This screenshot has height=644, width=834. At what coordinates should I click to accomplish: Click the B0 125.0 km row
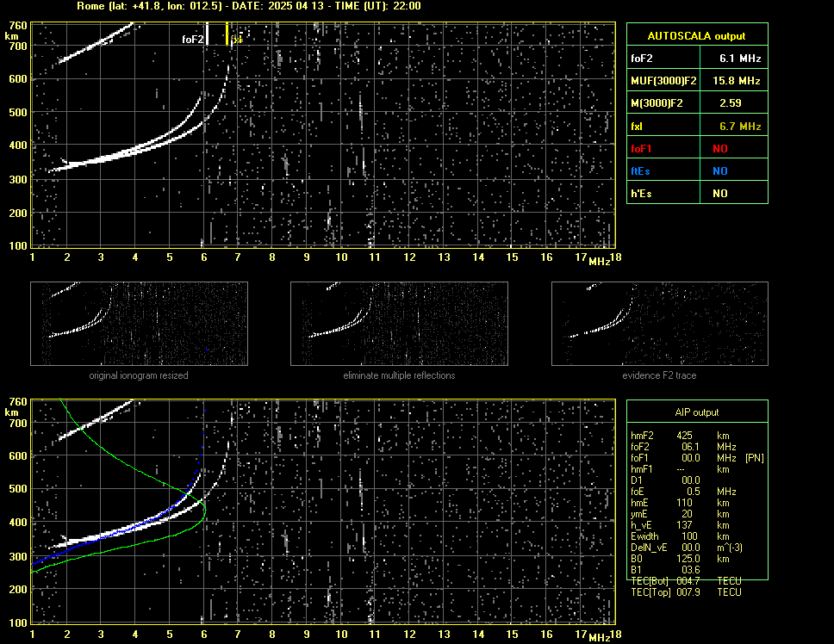[684, 559]
